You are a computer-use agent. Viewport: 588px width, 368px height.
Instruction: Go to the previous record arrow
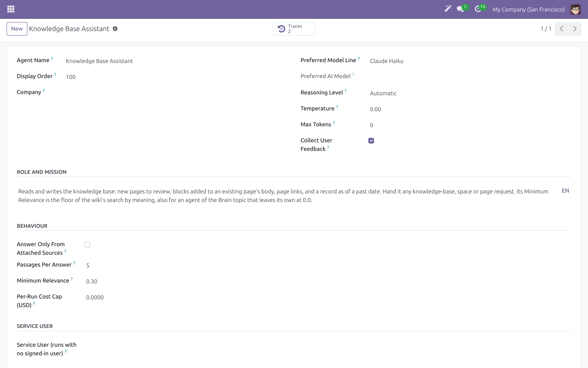(561, 29)
